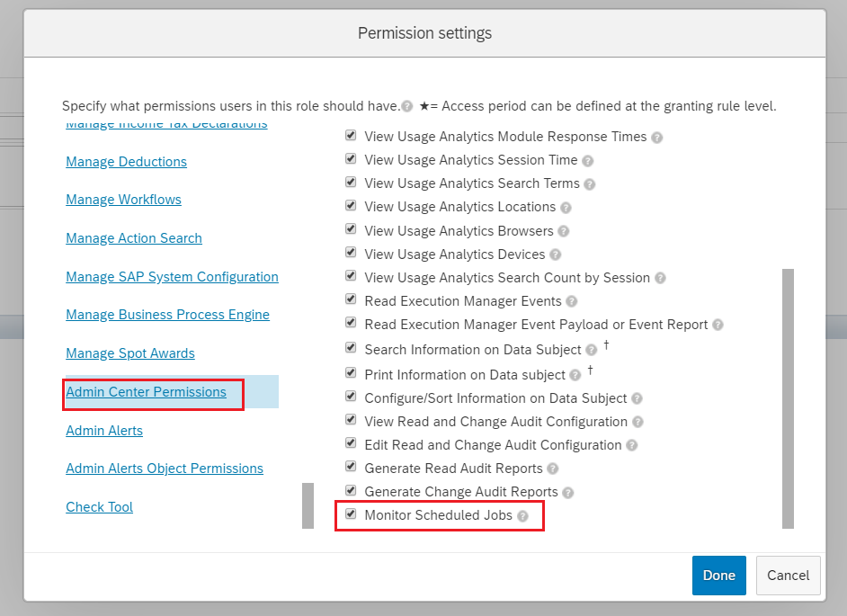Click help icon for View Usage Analytics Browsers
The image size is (847, 616).
pyautogui.click(x=564, y=231)
